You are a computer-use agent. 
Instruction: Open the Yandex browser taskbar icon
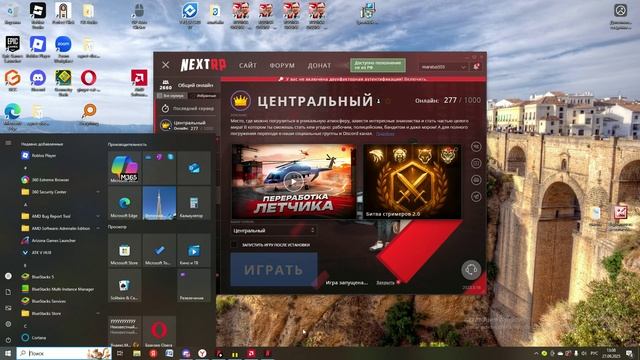click(202, 353)
